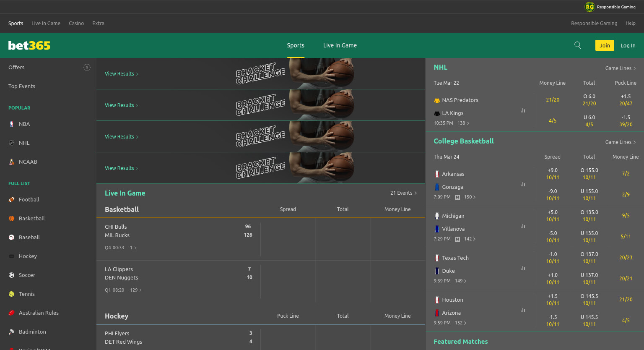Open stats chart icon for Arkansas vs Gonzaga
The width and height of the screenshot is (644, 350).
(x=523, y=185)
